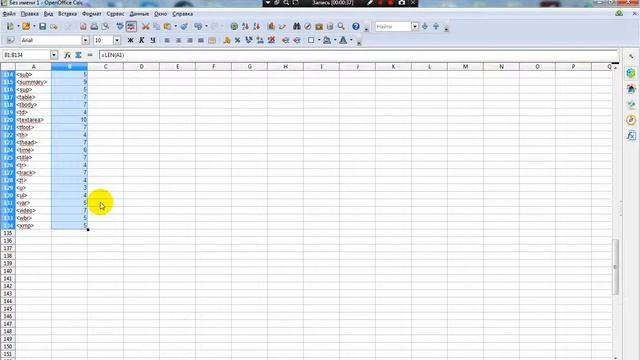This screenshot has height=360, width=640.
Task: Click the Font Color A icon
Action: coord(343,40)
